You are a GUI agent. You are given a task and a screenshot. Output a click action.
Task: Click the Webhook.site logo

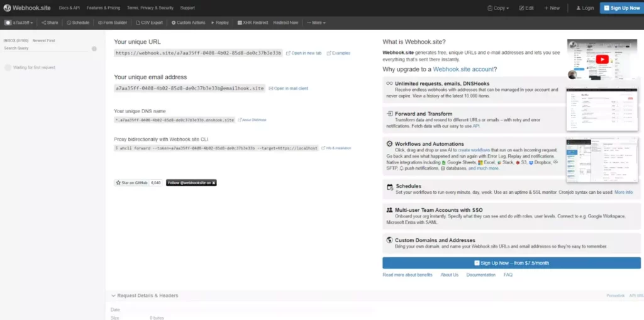tap(26, 8)
